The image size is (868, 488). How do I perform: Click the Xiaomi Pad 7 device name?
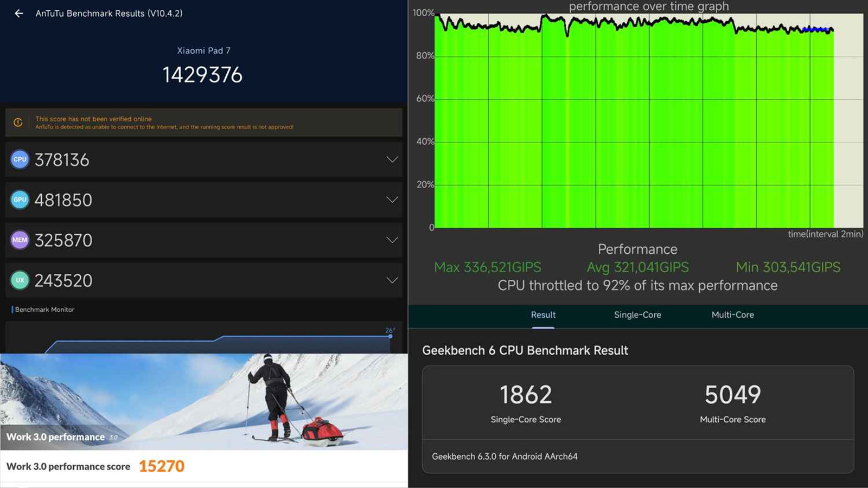[x=203, y=50]
